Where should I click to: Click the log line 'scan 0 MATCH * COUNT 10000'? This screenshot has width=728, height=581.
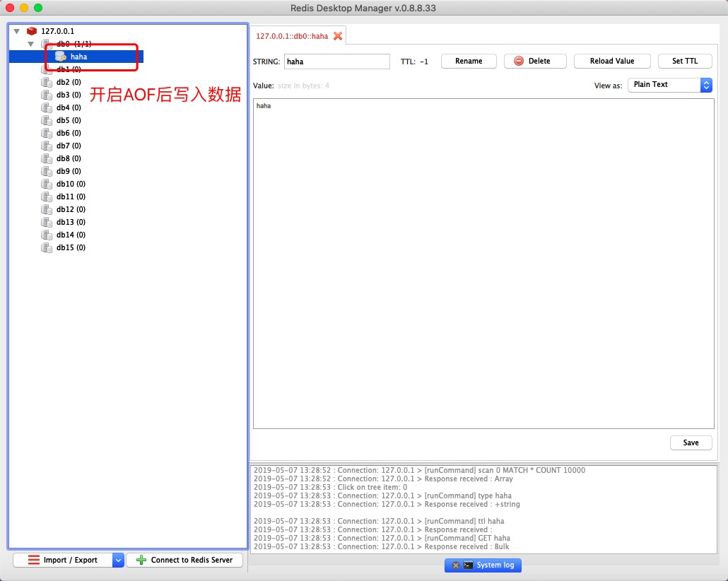(419, 471)
